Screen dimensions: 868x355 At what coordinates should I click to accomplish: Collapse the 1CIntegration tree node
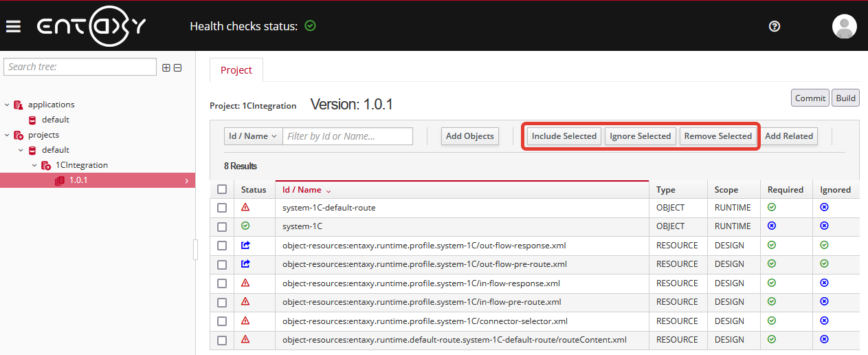(34, 165)
